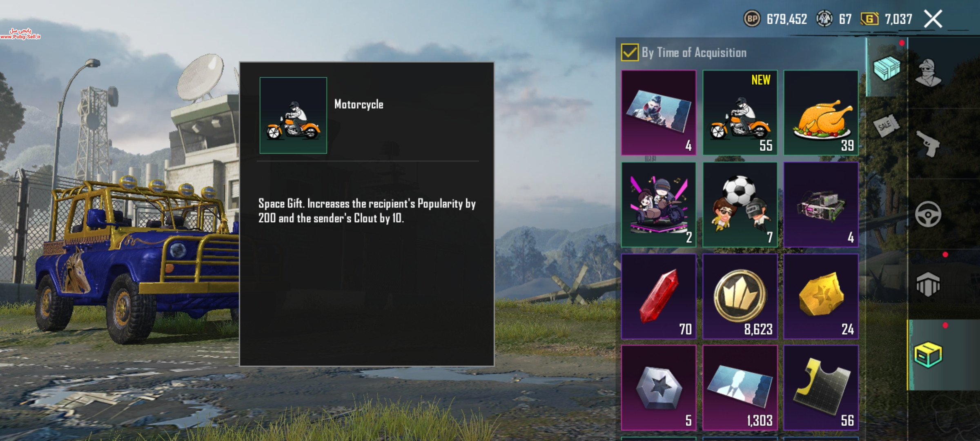Select the blue box subcategory tab

click(886, 68)
